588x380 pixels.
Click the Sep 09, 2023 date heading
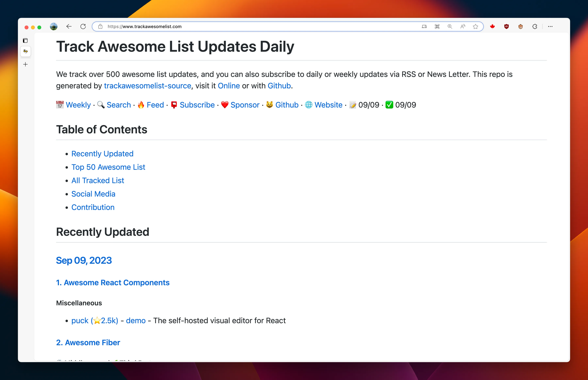[84, 260]
